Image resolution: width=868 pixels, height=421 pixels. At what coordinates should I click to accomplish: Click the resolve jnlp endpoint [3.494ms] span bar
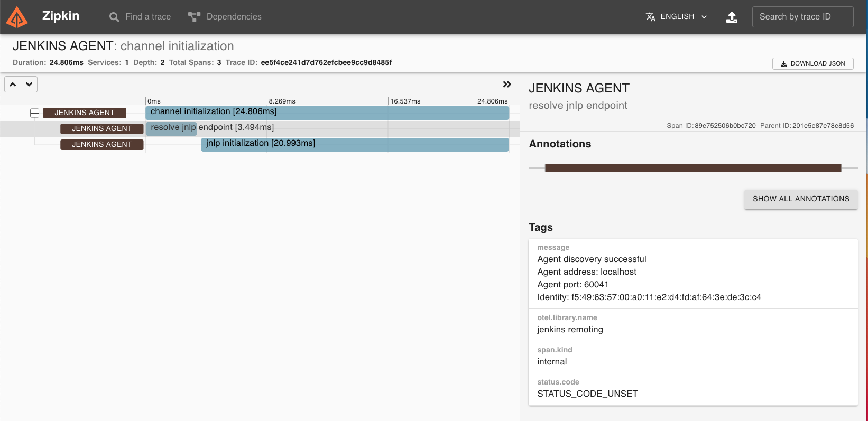pyautogui.click(x=171, y=129)
